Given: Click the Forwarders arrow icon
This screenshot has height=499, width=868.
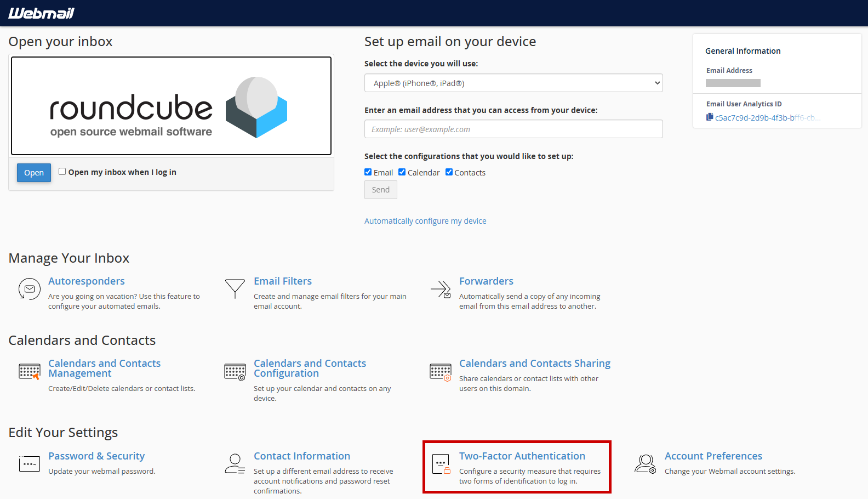Looking at the screenshot, I should [441, 289].
